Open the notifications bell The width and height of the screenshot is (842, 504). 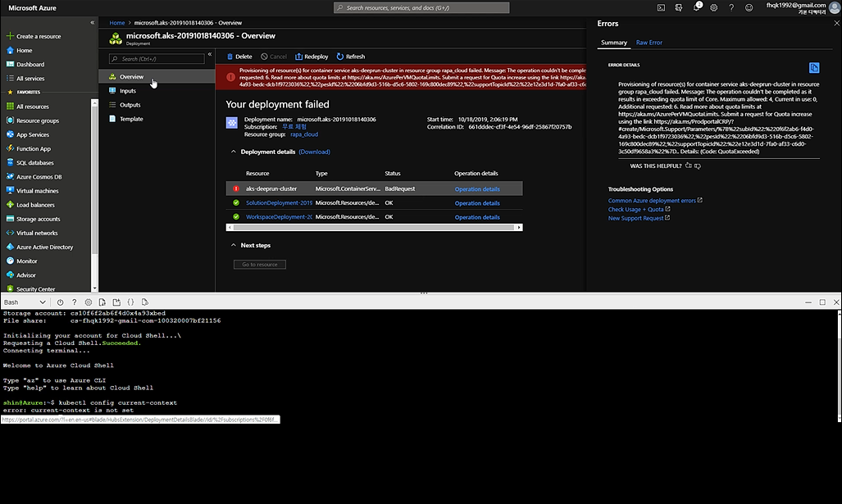[697, 7]
